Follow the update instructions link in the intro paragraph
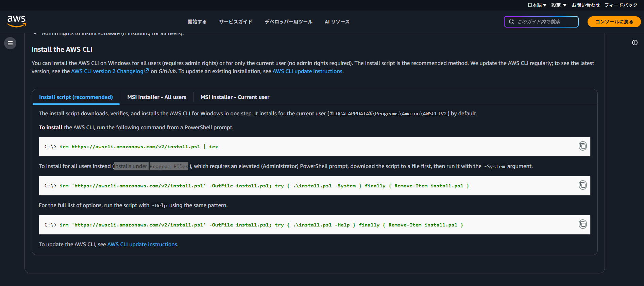 307,71
